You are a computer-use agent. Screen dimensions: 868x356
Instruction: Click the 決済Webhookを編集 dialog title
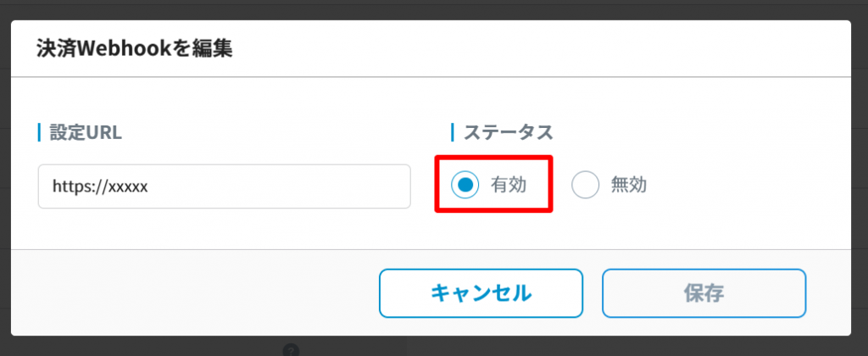(134, 48)
